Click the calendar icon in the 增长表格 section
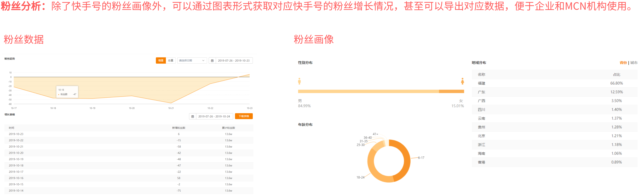644x196 pixels. pyautogui.click(x=193, y=116)
